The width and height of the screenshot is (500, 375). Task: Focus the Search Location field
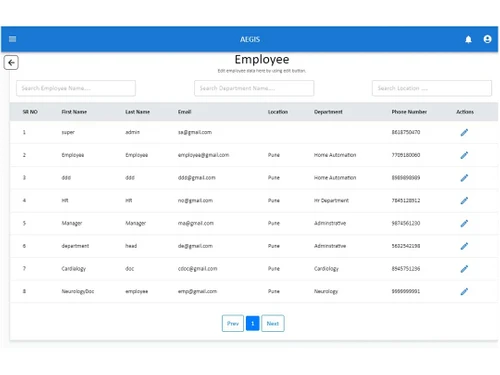(x=432, y=88)
